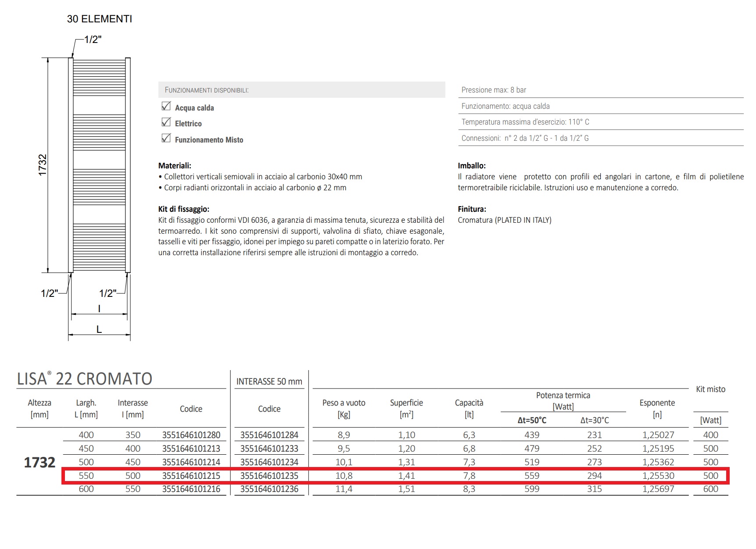The width and height of the screenshot is (756, 549).
Task: Click interasse 50 mm code 3551646101235
Action: coord(269,476)
